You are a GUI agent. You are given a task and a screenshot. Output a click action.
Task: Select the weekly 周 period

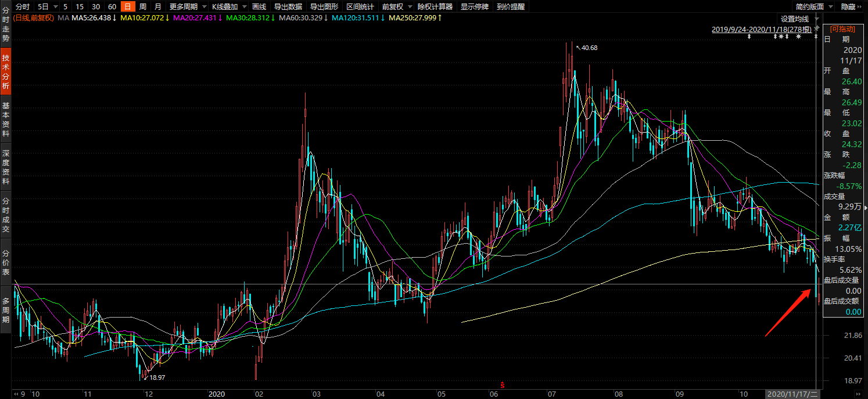click(x=142, y=7)
